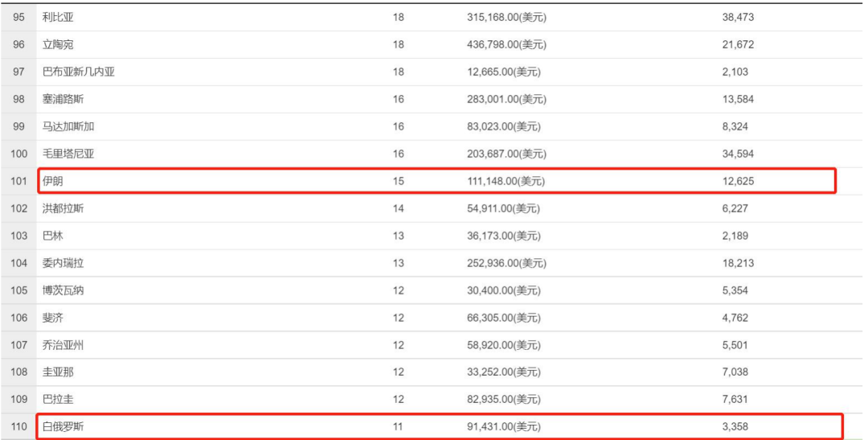
Task: Click amount 54,911.00(美元)
Action: pos(504,208)
